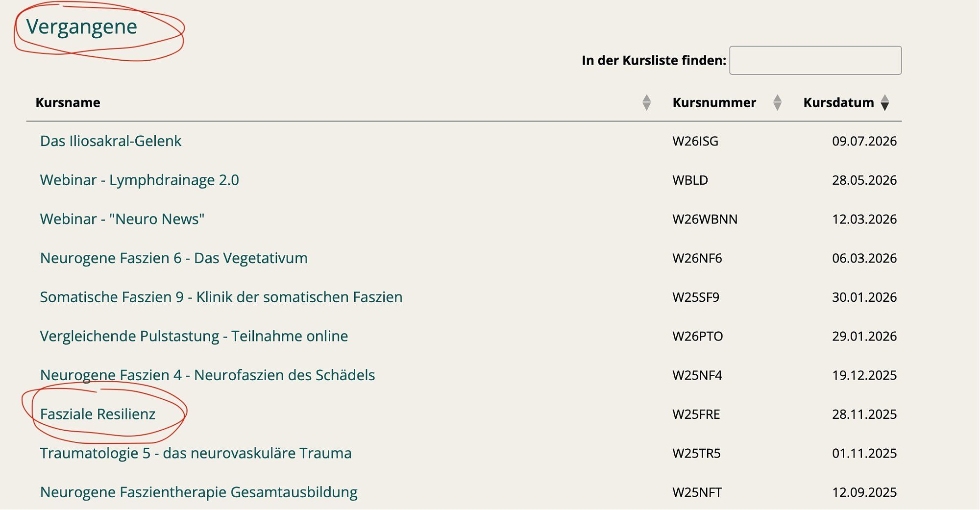
Task: Select course number W25FRE cell
Action: (x=696, y=414)
